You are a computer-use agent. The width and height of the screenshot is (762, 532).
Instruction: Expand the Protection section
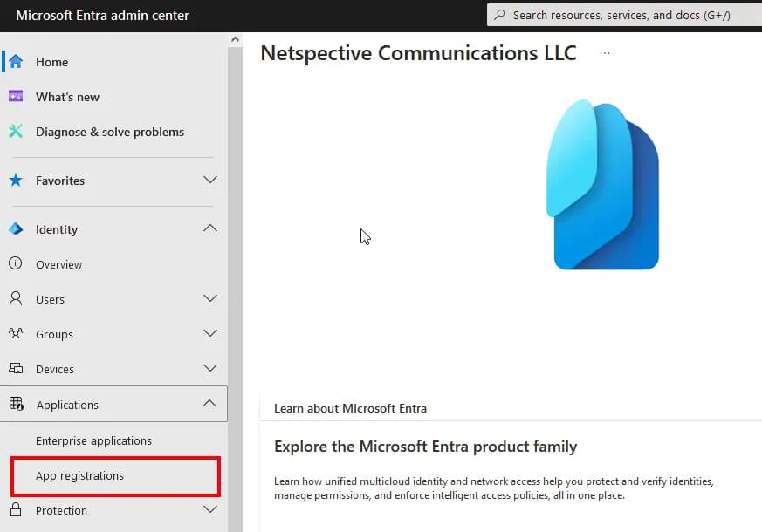point(209,510)
